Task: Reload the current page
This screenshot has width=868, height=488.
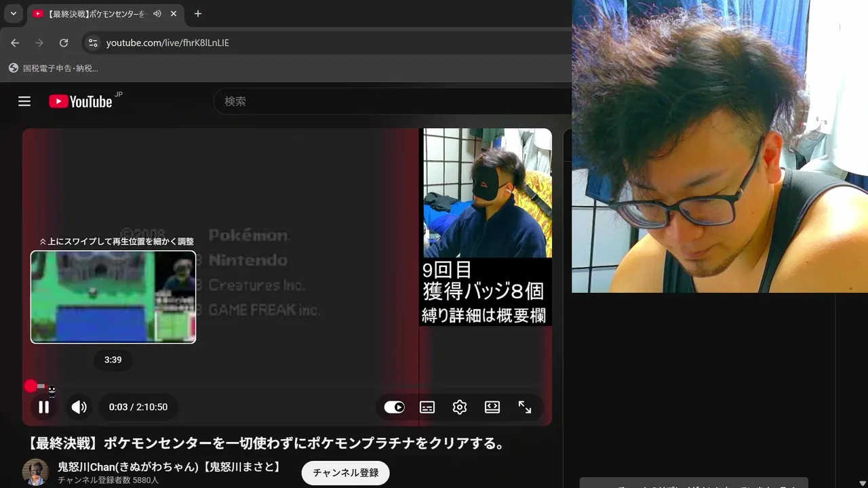Action: tap(64, 43)
